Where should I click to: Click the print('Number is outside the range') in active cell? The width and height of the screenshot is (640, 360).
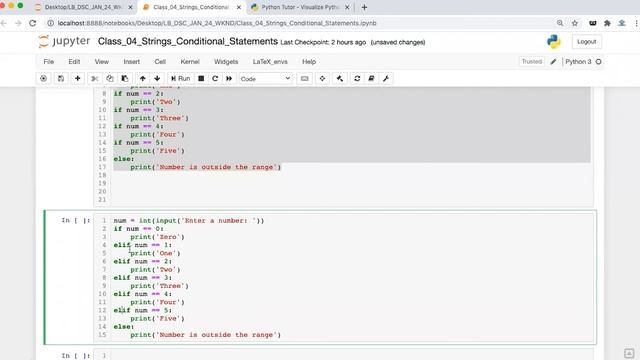tap(205, 335)
